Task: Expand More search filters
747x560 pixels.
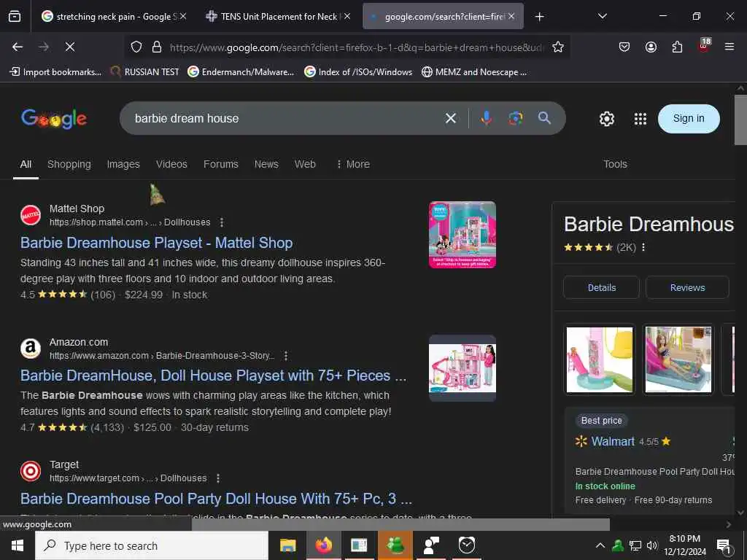Action: click(353, 164)
